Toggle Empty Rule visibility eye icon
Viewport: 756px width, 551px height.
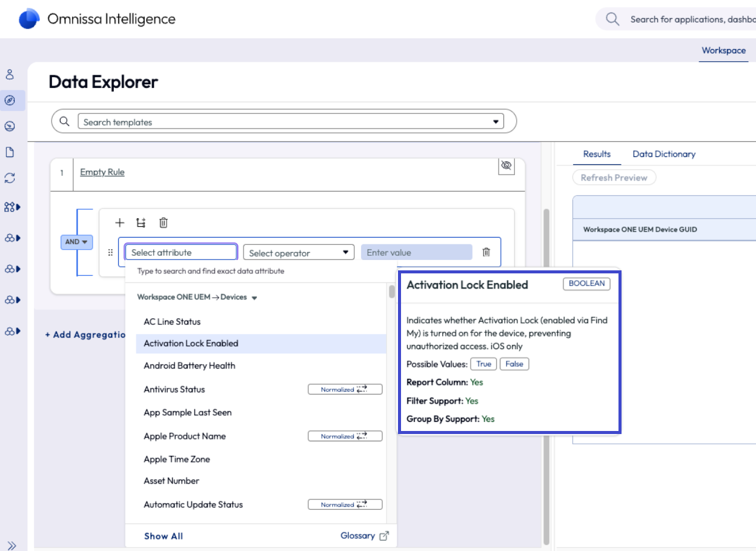[x=506, y=165]
